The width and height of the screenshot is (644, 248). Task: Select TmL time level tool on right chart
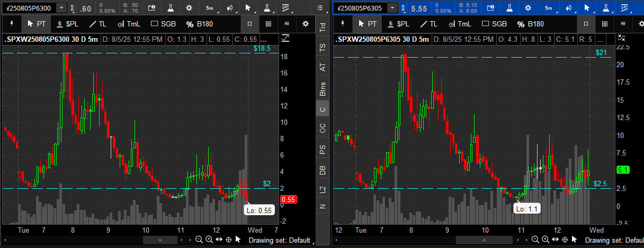(x=459, y=24)
